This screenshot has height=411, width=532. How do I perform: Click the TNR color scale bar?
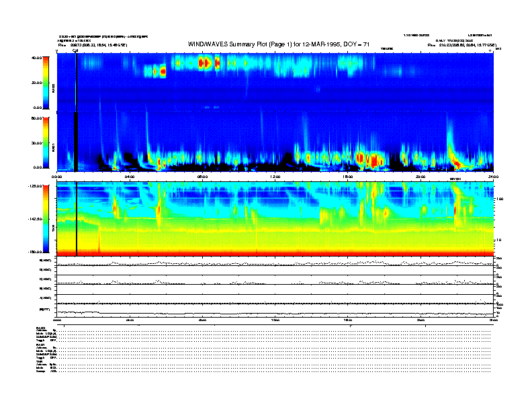pos(46,220)
